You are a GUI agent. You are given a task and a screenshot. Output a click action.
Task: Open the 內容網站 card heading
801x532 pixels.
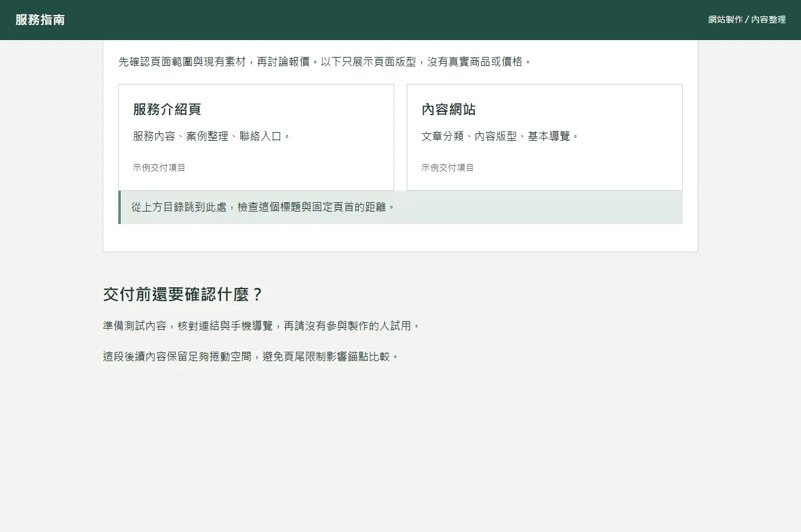point(449,110)
